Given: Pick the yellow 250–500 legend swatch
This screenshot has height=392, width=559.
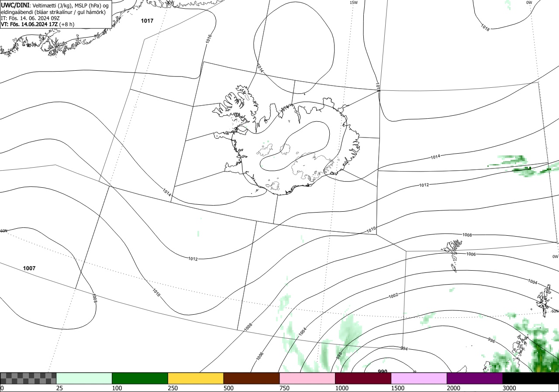Looking at the screenshot, I should coord(196,378).
